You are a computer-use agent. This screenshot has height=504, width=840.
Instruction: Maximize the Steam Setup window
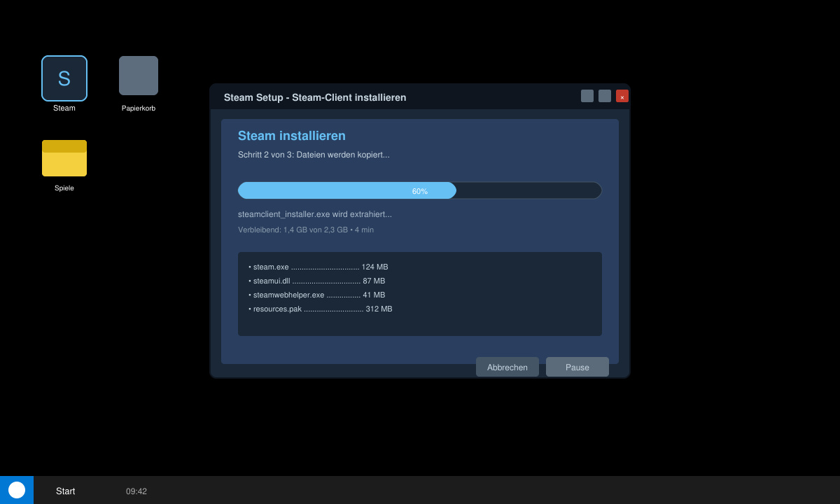coord(605,96)
